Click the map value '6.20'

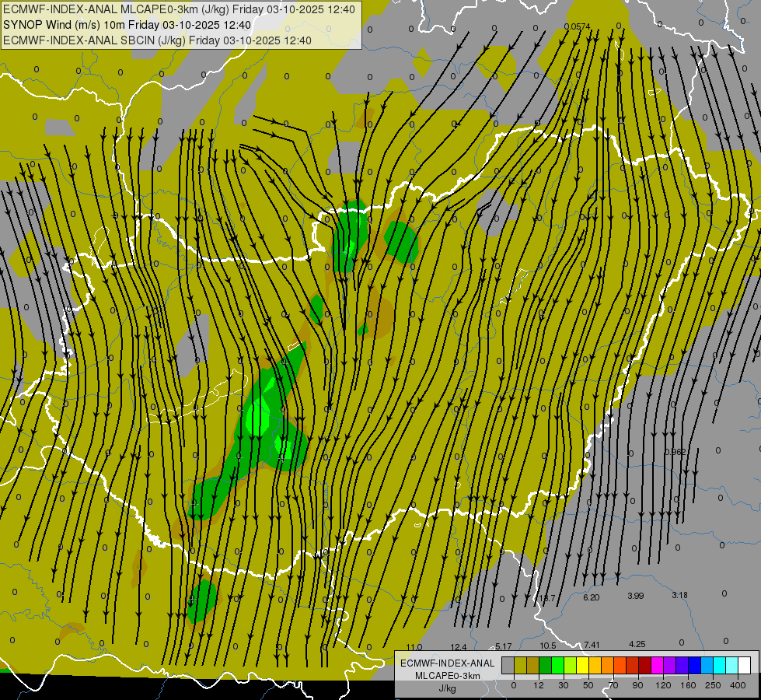pyautogui.click(x=591, y=597)
